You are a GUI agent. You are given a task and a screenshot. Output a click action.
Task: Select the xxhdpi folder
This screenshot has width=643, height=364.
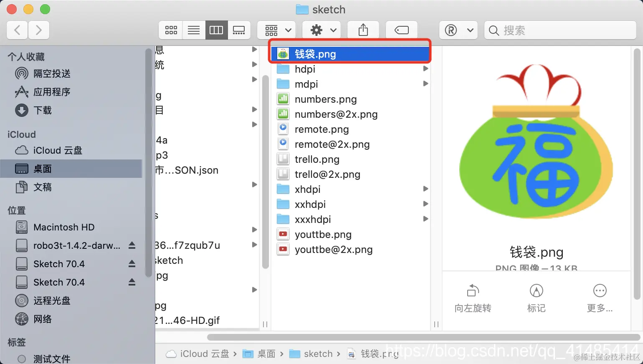pos(350,204)
